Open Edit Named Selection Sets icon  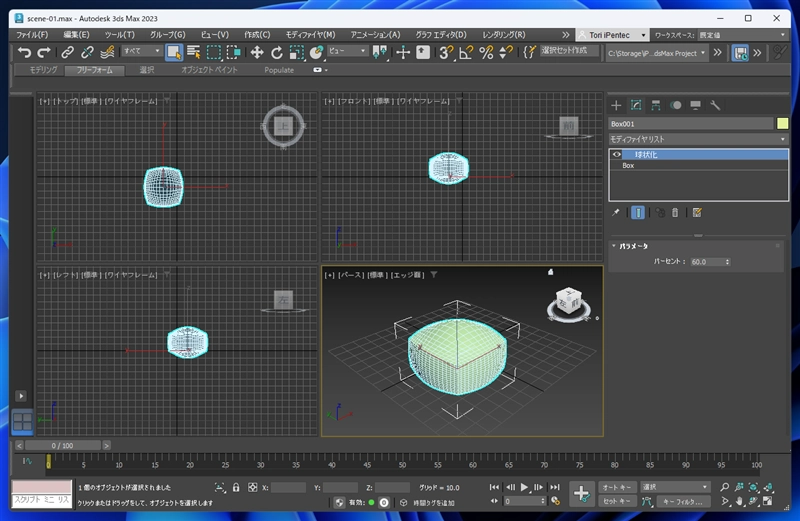[x=530, y=52]
